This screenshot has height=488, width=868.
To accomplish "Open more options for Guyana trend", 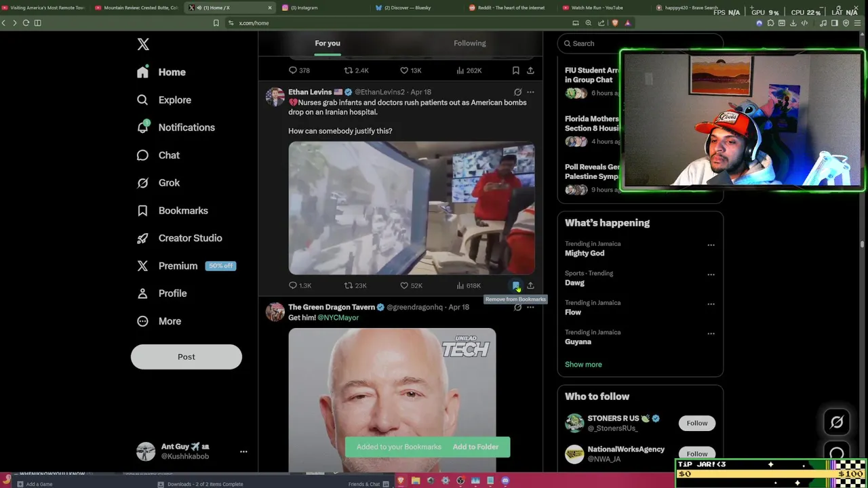I will 711,333.
